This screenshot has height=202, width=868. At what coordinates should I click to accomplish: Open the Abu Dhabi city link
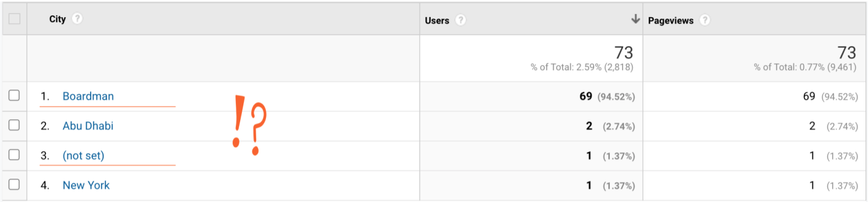click(x=88, y=126)
